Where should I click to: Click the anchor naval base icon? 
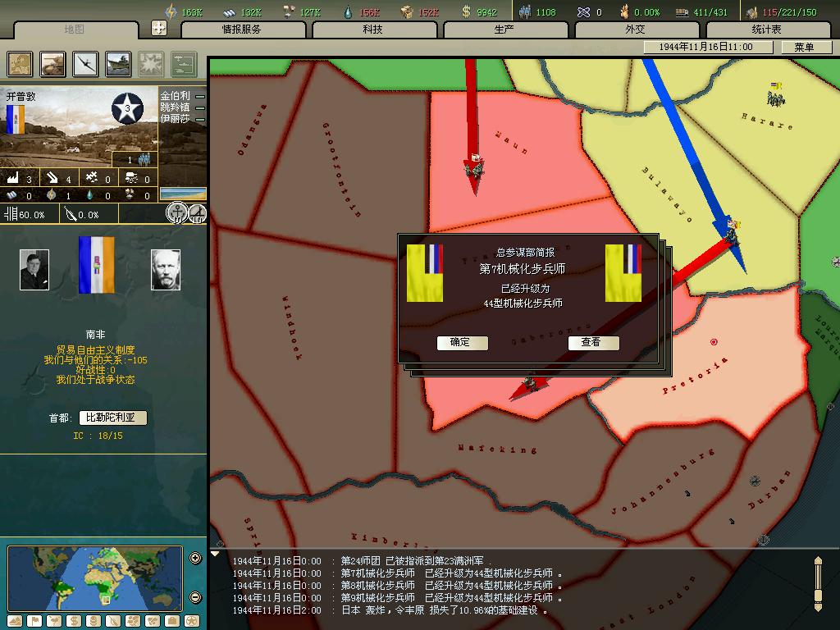pos(176,213)
